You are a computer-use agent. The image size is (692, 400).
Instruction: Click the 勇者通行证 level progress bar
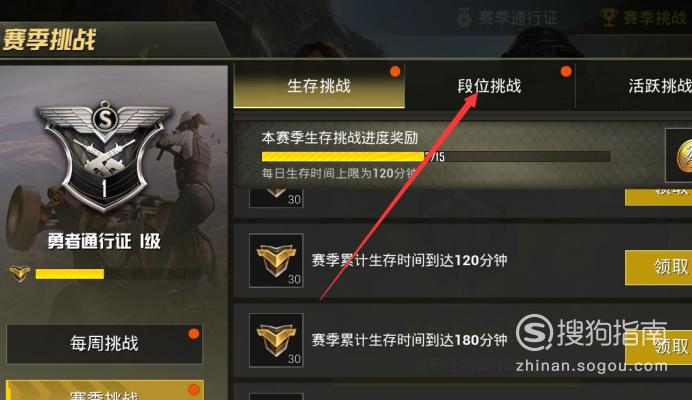tap(118, 274)
